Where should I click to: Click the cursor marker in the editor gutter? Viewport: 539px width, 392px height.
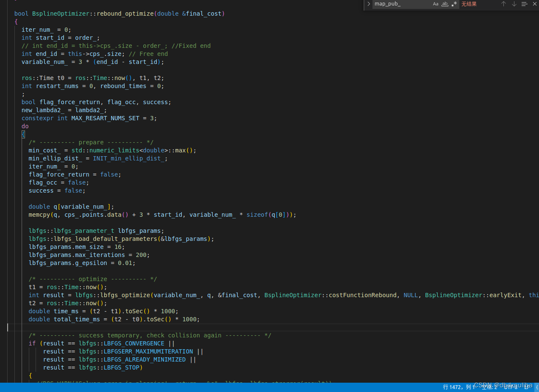[x=7, y=327]
